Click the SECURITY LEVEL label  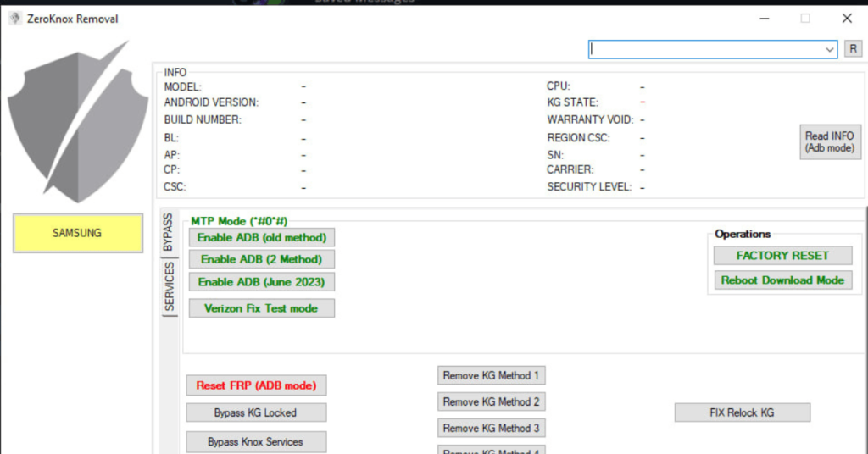coord(589,187)
